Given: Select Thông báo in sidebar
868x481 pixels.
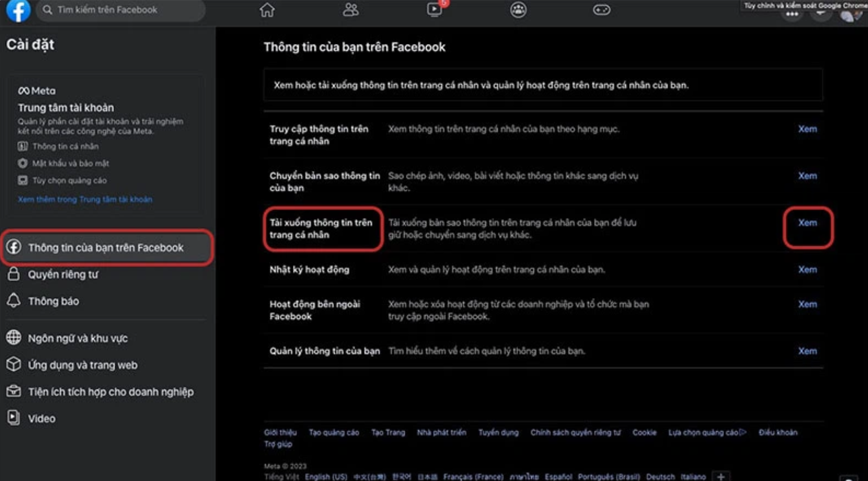Looking at the screenshot, I should click(x=54, y=301).
